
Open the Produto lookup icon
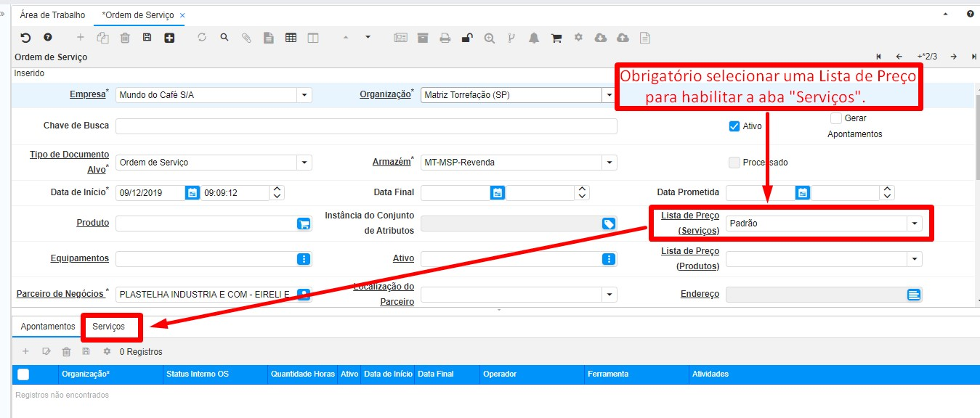click(x=304, y=224)
